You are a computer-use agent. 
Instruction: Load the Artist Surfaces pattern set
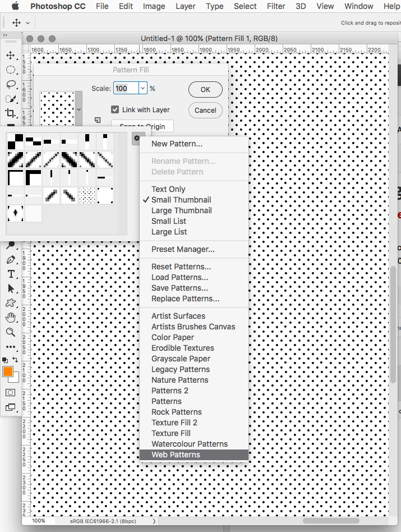pyautogui.click(x=194, y=316)
